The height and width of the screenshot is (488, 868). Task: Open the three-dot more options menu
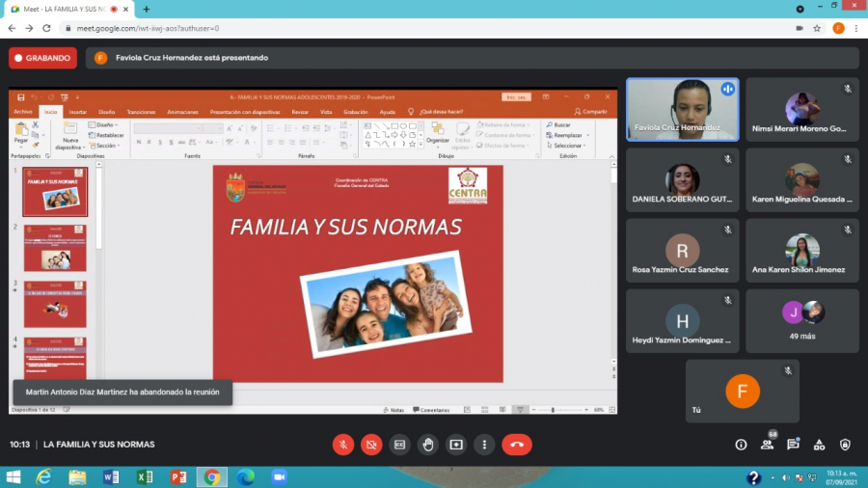coord(484,445)
